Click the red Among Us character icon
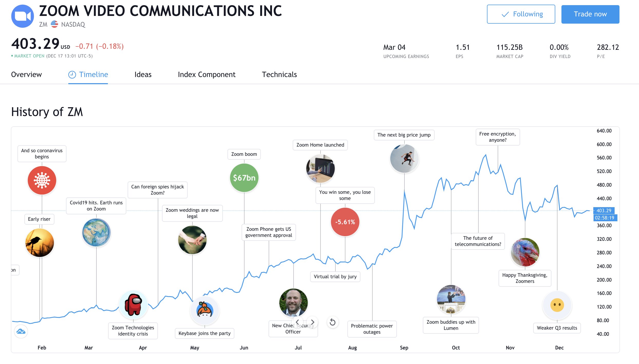Viewport: 639px width, 364px height. [x=133, y=304]
